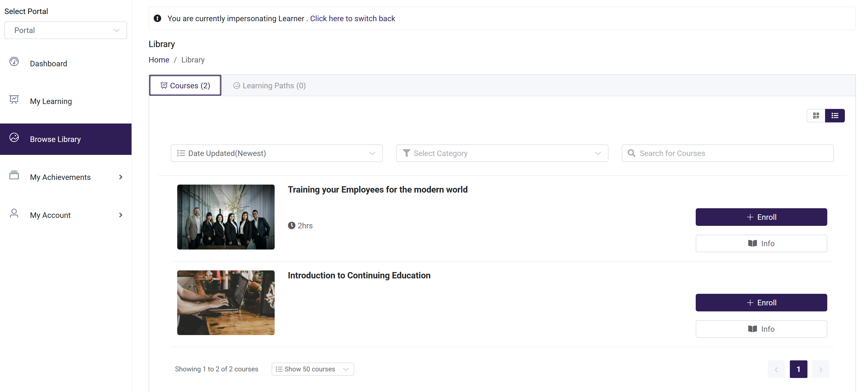Open the Select Category filter dropdown
Image resolution: width=868 pixels, height=392 pixels.
tap(502, 153)
